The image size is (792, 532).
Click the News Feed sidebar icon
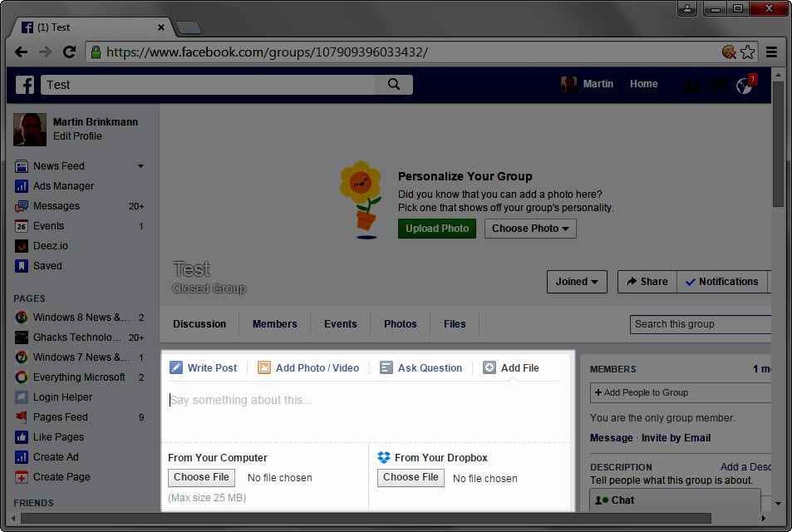pyautogui.click(x=22, y=166)
